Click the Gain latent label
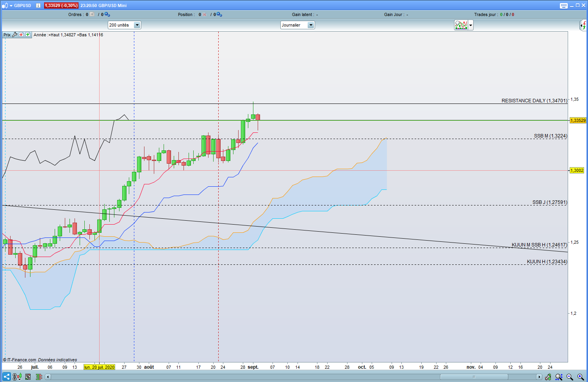 click(x=302, y=14)
